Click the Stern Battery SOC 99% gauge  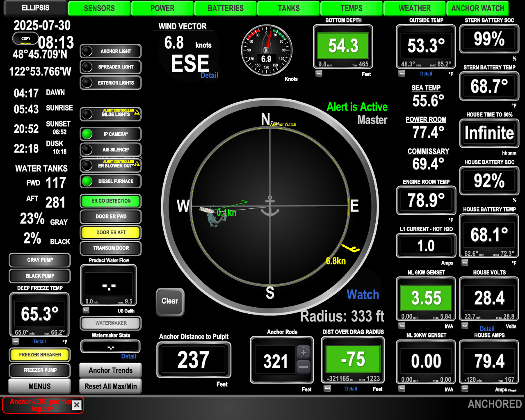point(489,39)
